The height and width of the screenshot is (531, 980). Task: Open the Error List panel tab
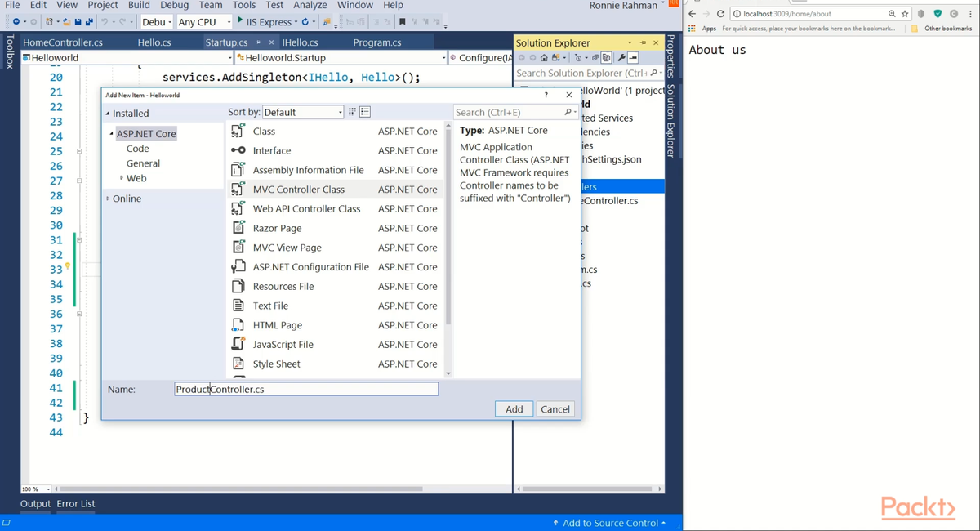pos(76,504)
